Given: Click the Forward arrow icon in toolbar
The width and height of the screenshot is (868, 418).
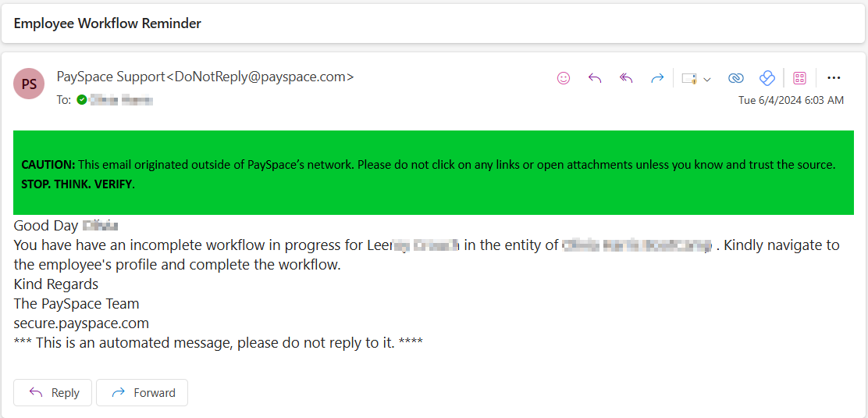Looking at the screenshot, I should (657, 78).
